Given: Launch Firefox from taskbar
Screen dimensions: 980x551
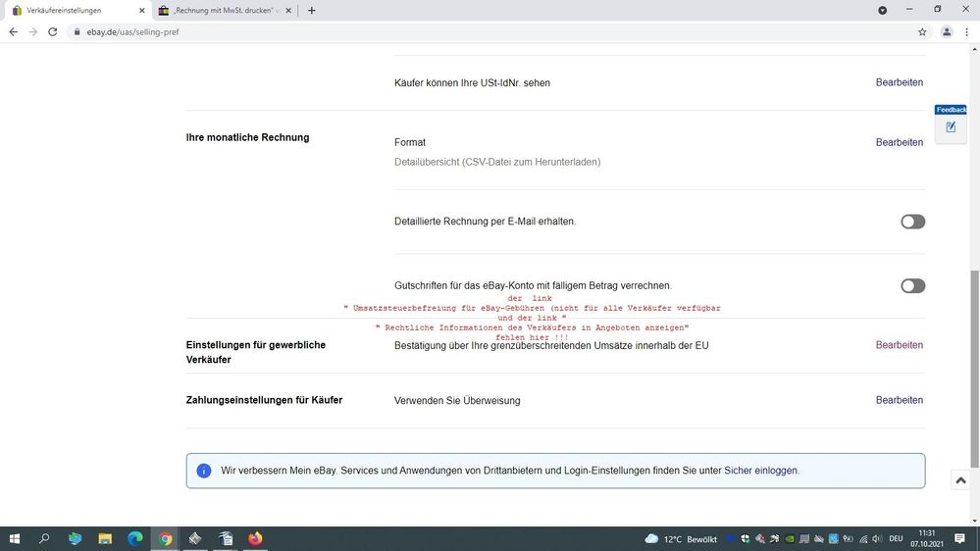Looking at the screenshot, I should coord(255,538).
